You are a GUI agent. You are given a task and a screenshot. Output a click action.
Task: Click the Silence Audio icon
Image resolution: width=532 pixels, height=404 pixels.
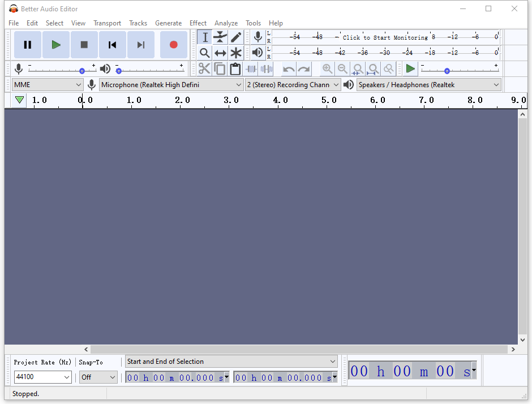point(265,68)
